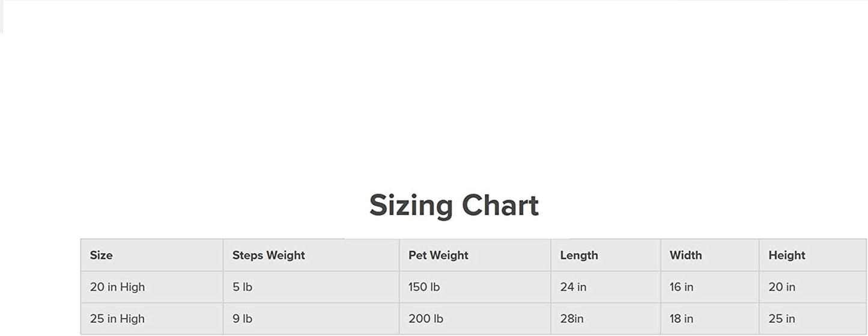Viewport: 868px width, 336px height.
Task: Select the Size column header
Action: tap(102, 255)
